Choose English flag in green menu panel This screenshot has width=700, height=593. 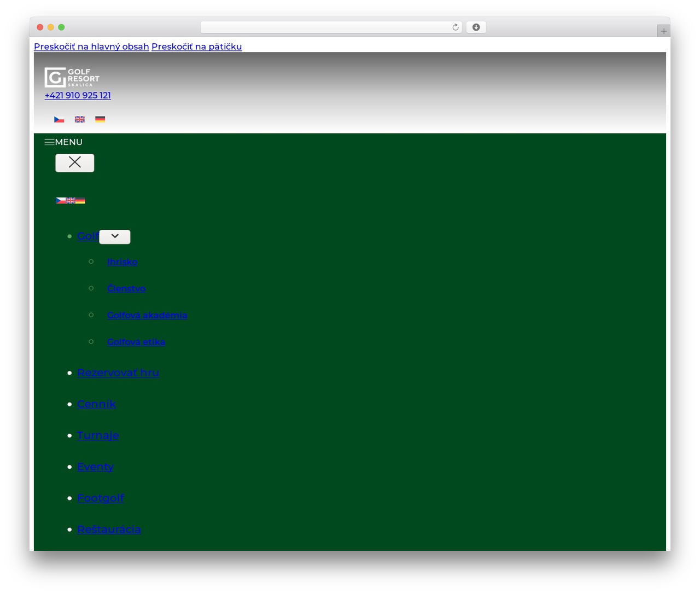(71, 201)
